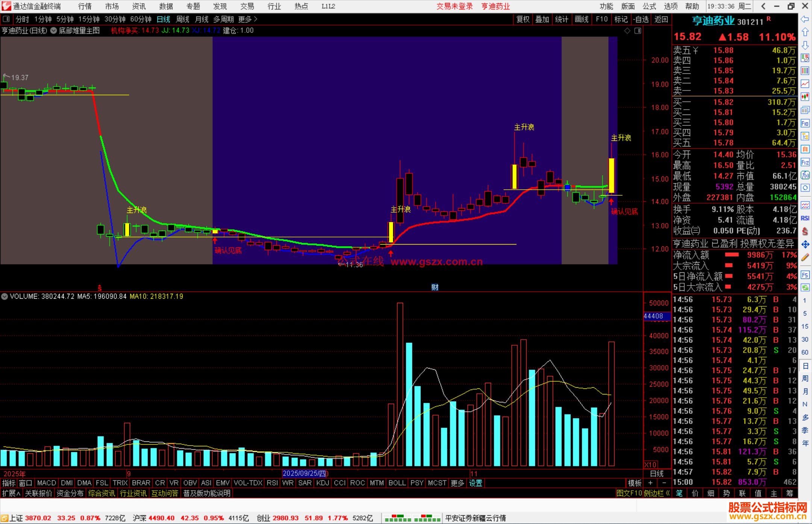Click the line chart sidebar icon
The image size is (812, 524).
tap(805, 84)
